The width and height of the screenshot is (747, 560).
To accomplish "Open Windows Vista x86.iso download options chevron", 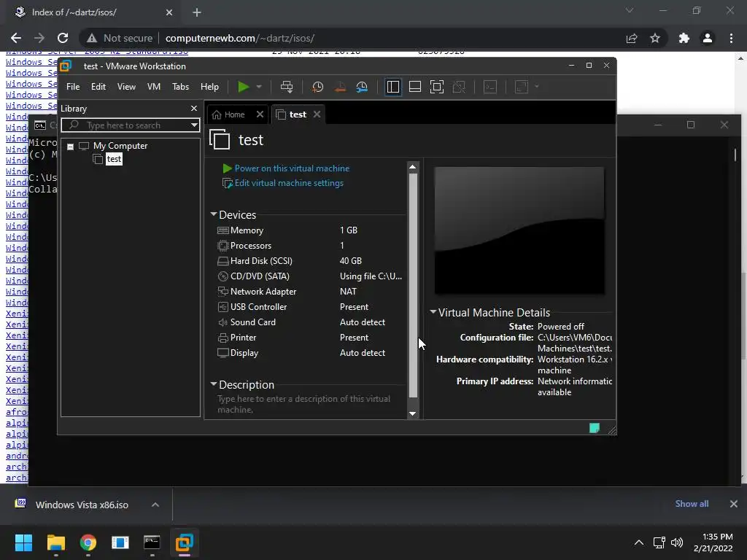I will pyautogui.click(x=155, y=505).
